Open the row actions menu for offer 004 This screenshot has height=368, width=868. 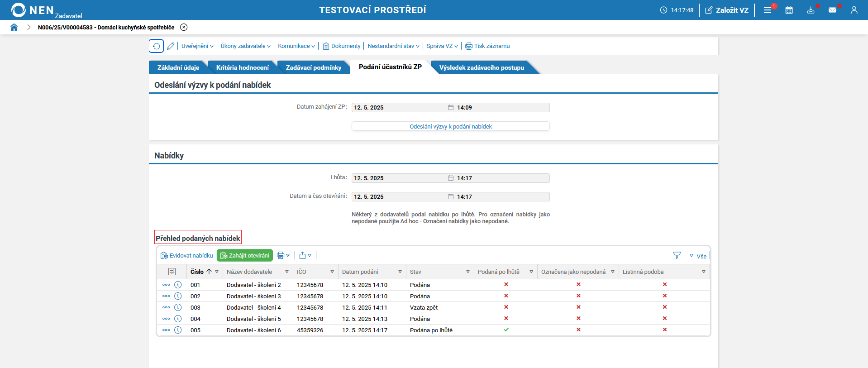166,319
